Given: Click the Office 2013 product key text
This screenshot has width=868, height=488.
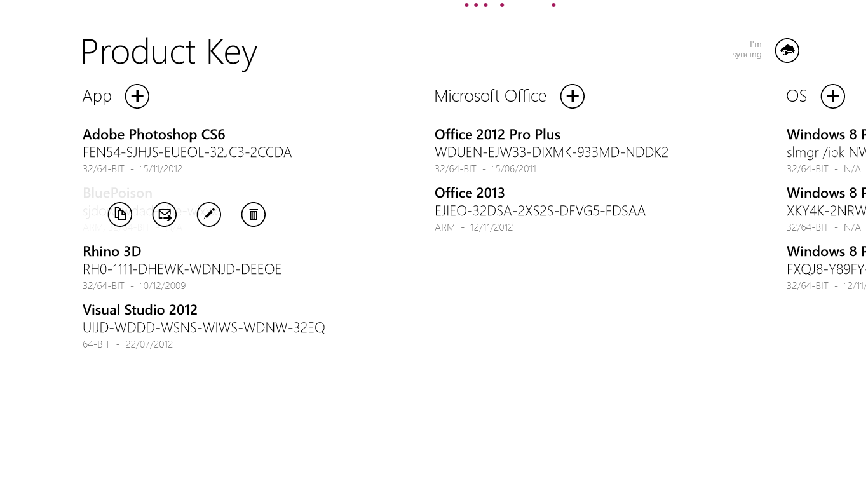Looking at the screenshot, I should [x=539, y=211].
